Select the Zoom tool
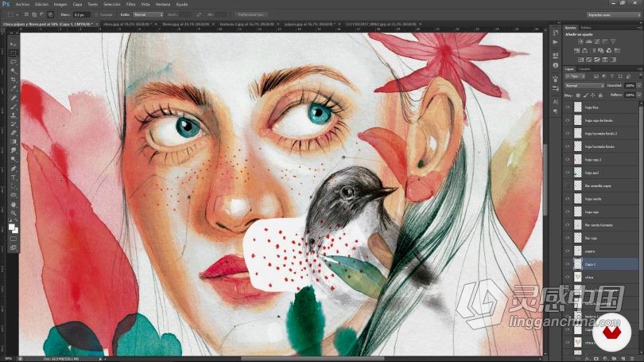This screenshot has width=644, height=362. 14,213
